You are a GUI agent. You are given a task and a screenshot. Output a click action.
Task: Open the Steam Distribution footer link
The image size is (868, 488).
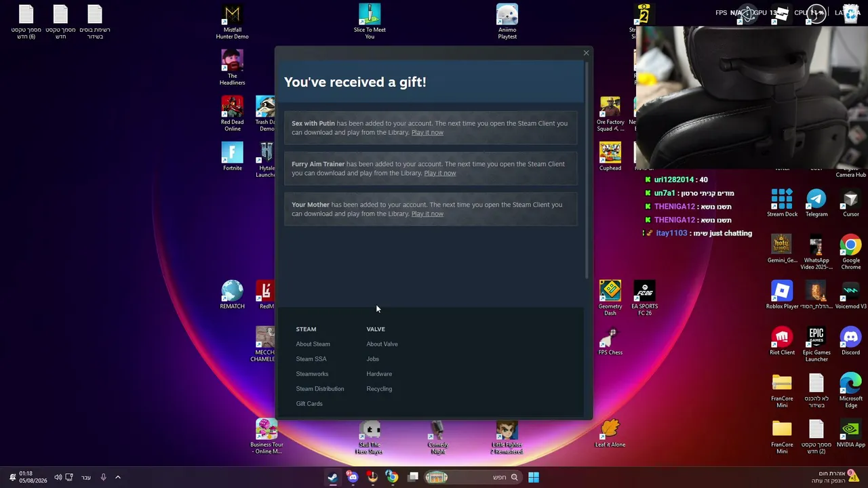[x=320, y=389]
